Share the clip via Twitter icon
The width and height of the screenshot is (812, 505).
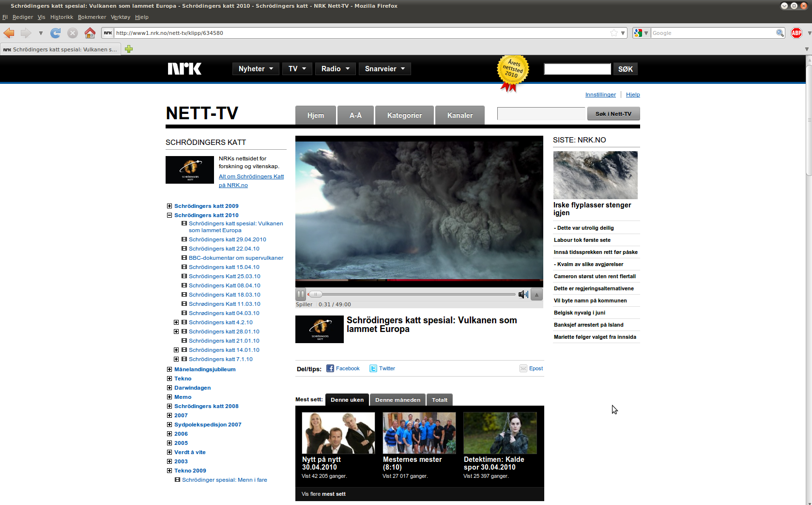pos(373,368)
